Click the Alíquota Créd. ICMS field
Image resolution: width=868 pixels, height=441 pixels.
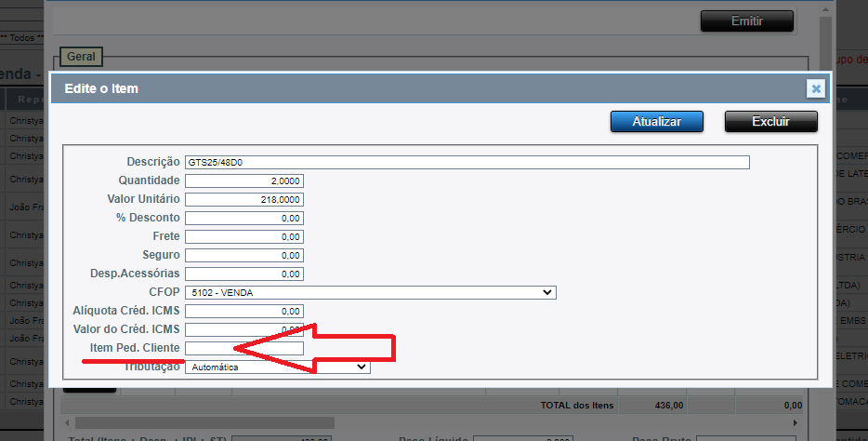pos(243,311)
